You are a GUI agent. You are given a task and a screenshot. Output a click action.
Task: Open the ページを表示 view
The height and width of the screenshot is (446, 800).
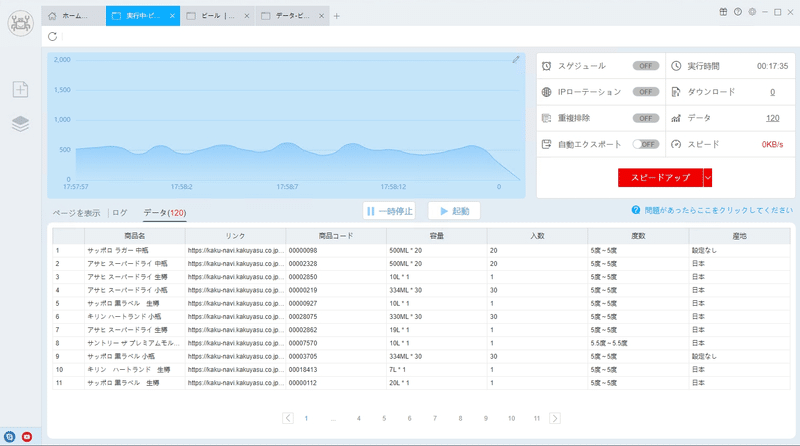coord(77,213)
